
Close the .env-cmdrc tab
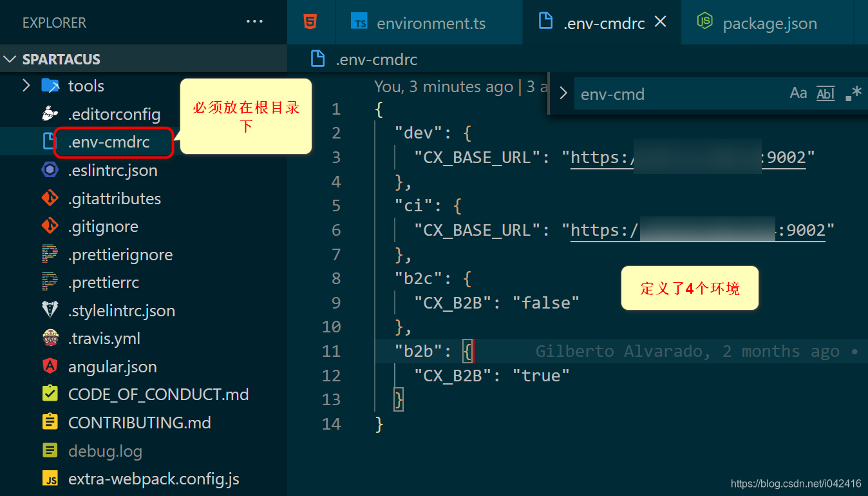(660, 22)
